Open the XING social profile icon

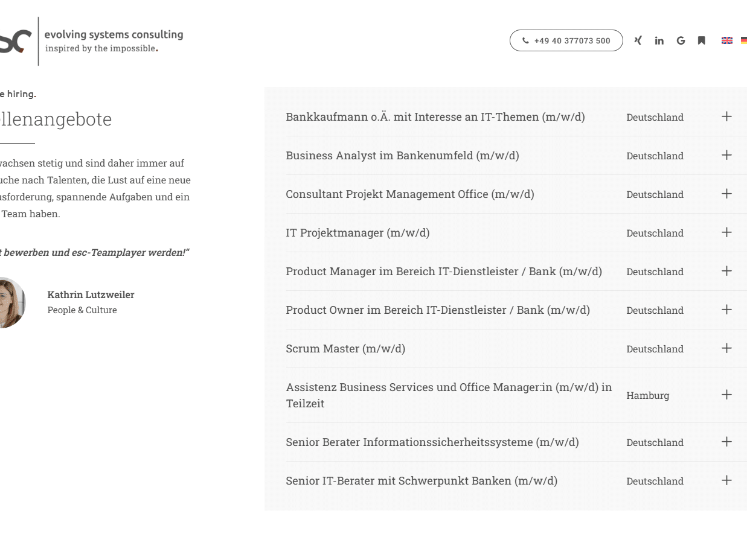pos(638,40)
